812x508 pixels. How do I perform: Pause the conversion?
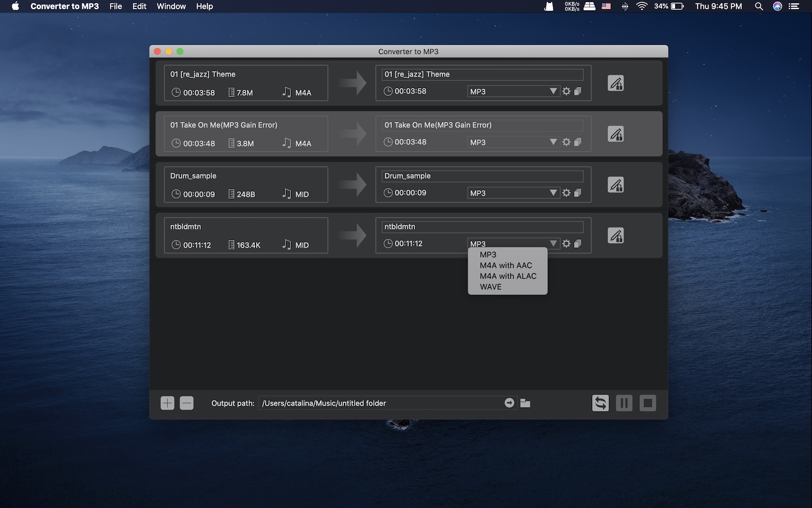(624, 403)
